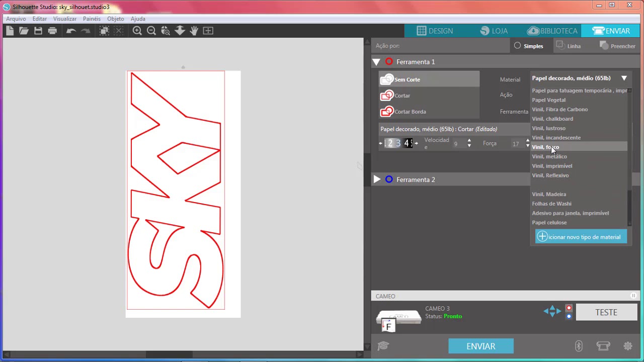This screenshot has width=644, height=362.
Task: Click the No Cut (Sem Corte) icon
Action: pos(386,79)
